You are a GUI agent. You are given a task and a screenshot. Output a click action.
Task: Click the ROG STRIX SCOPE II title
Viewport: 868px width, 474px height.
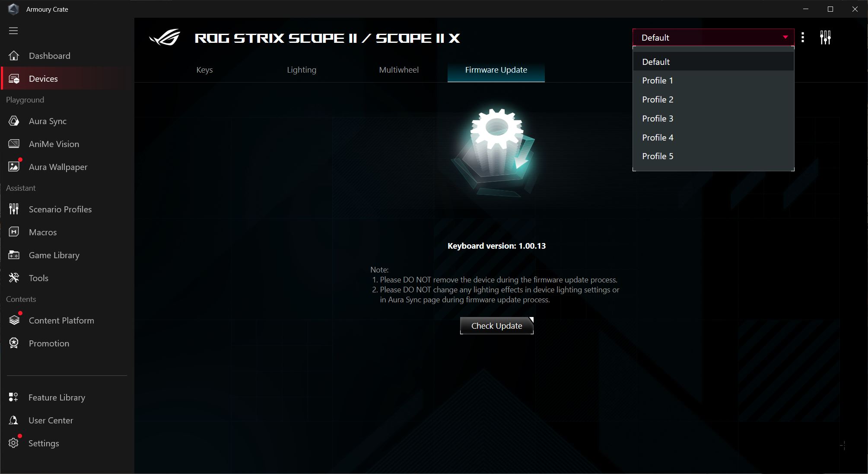327,38
